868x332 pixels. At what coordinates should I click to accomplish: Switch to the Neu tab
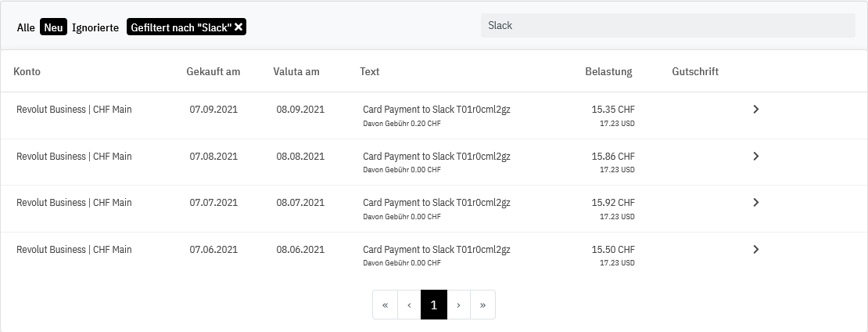(53, 27)
